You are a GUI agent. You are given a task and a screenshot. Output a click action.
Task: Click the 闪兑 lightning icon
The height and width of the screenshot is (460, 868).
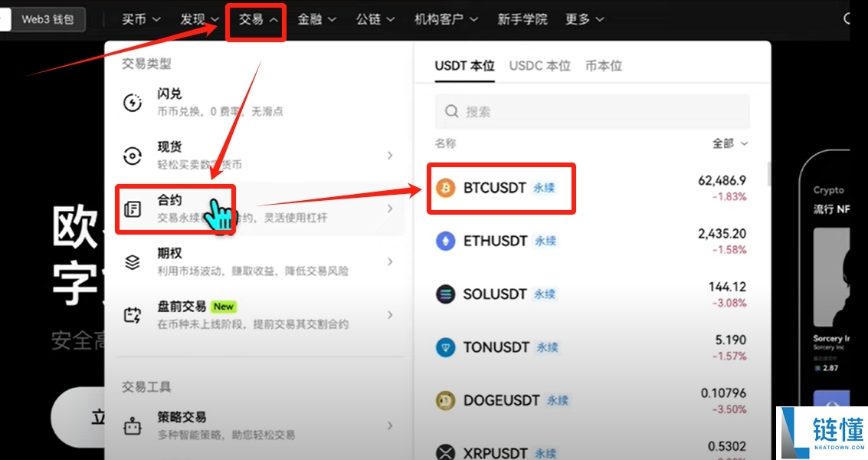pyautogui.click(x=133, y=103)
